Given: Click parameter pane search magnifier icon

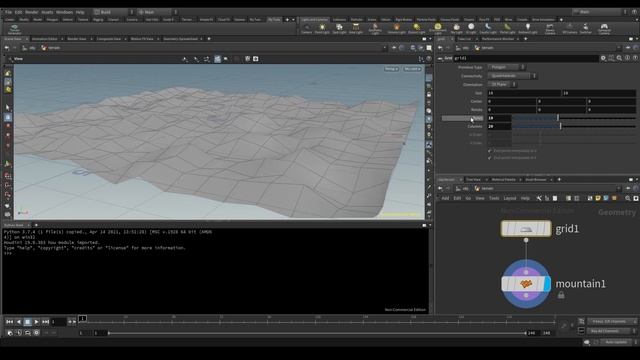Looking at the screenshot, I should tap(619, 58).
